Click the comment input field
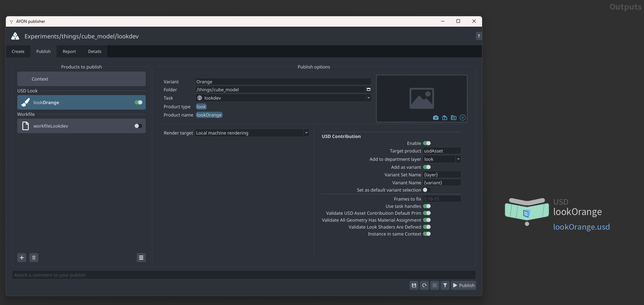The height and width of the screenshot is (305, 644). 244,275
